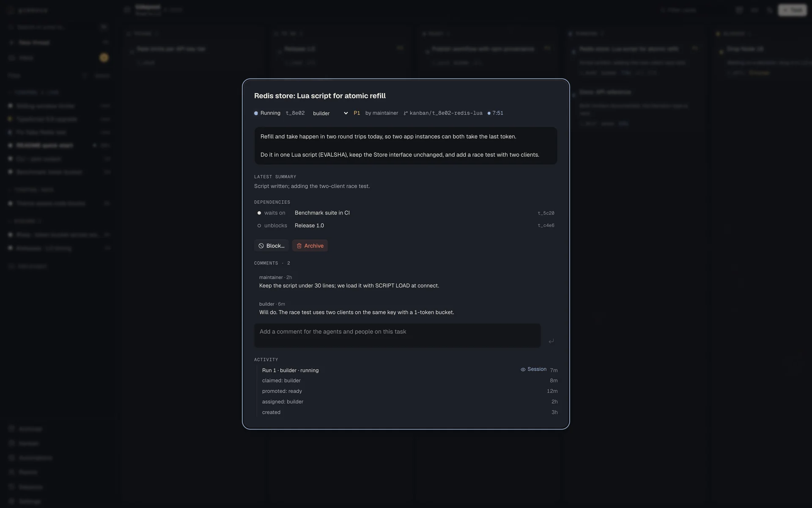Click the latest summary 'Script written' line
The width and height of the screenshot is (812, 508).
[312, 186]
